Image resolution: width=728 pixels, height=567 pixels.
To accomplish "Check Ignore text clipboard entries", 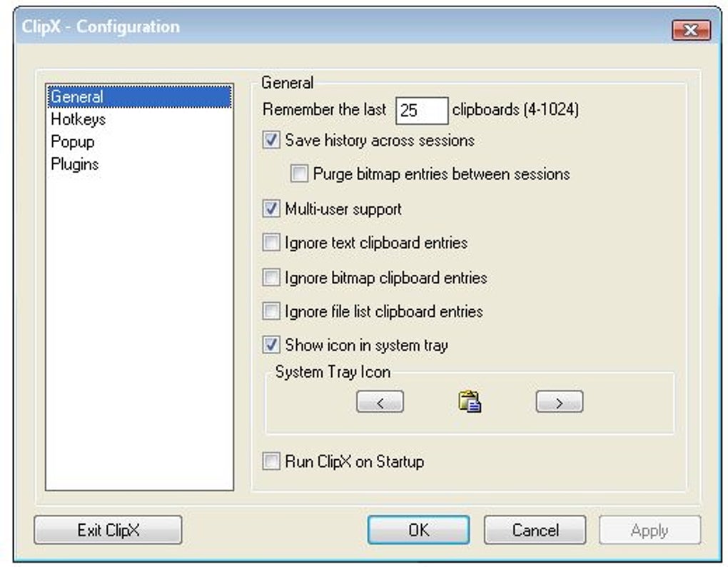I will (271, 243).
